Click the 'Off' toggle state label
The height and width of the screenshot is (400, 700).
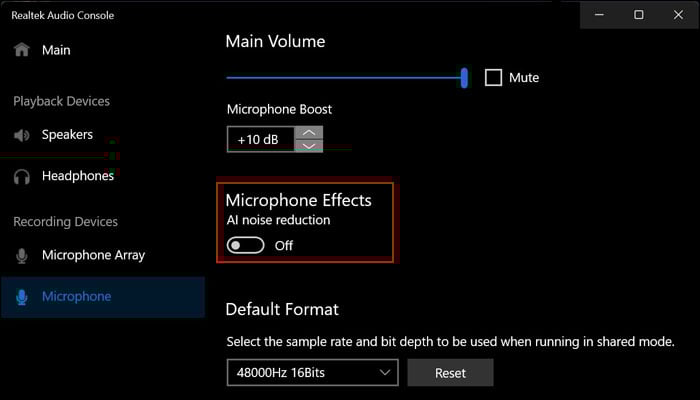[284, 246]
